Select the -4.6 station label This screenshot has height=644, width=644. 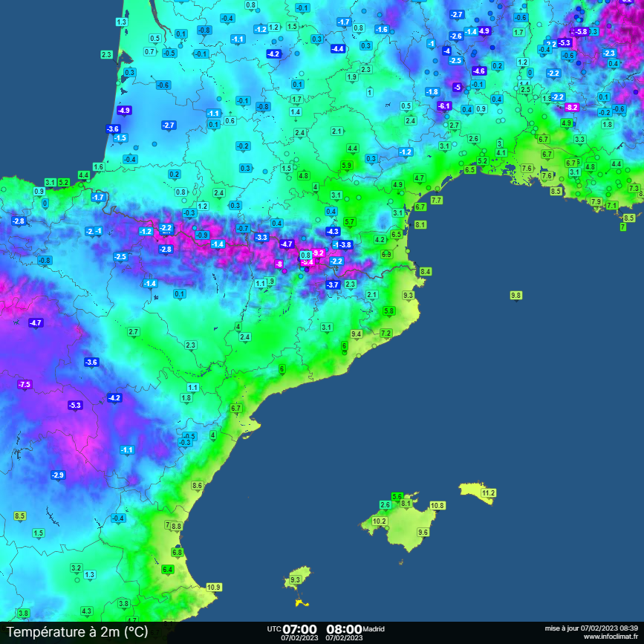pos(479,71)
